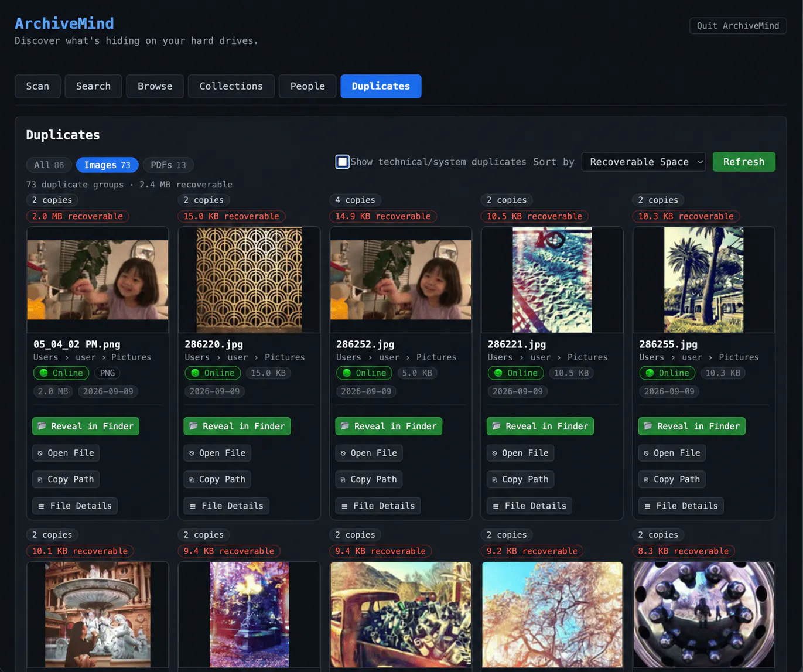Reveal 286220.jpg in Finder
This screenshot has width=803, height=672.
237,426
